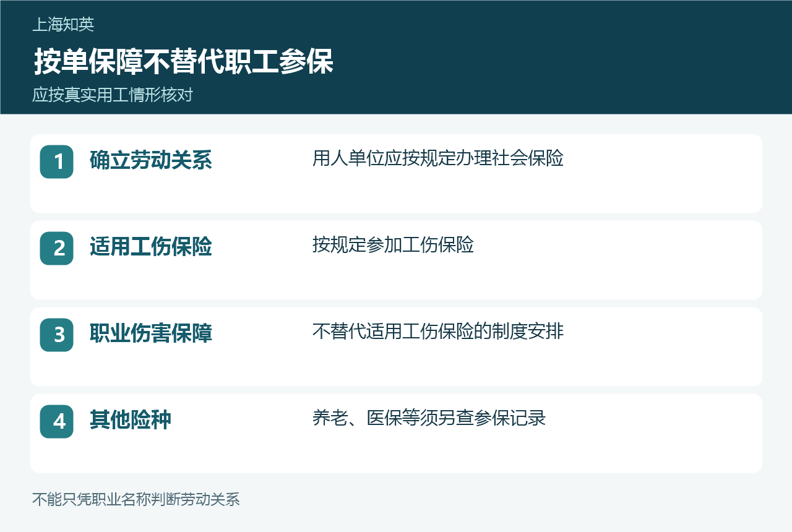Click the number 1 badge beside 确立劳动关系
This screenshot has width=792, height=532.
click(57, 161)
